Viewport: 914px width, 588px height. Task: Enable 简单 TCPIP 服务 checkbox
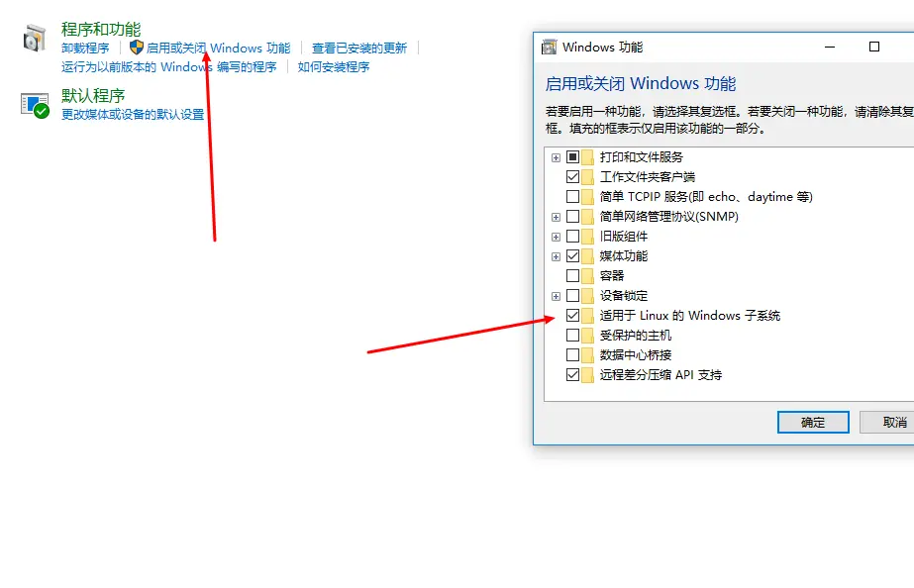coord(573,197)
